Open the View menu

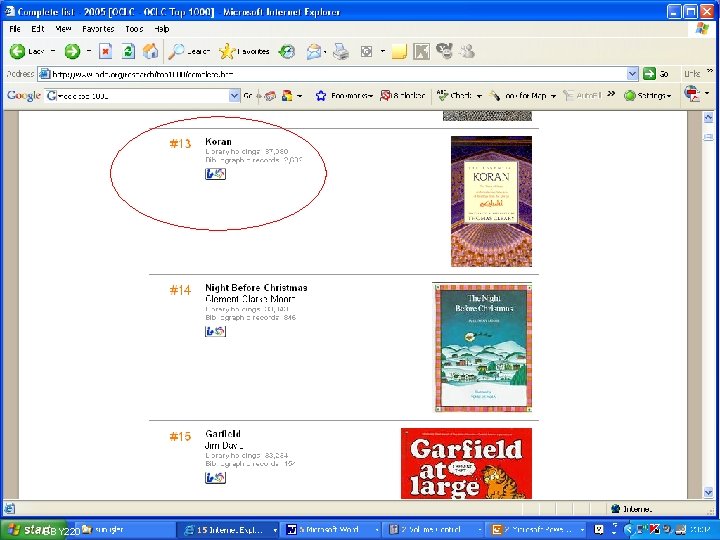point(63,29)
